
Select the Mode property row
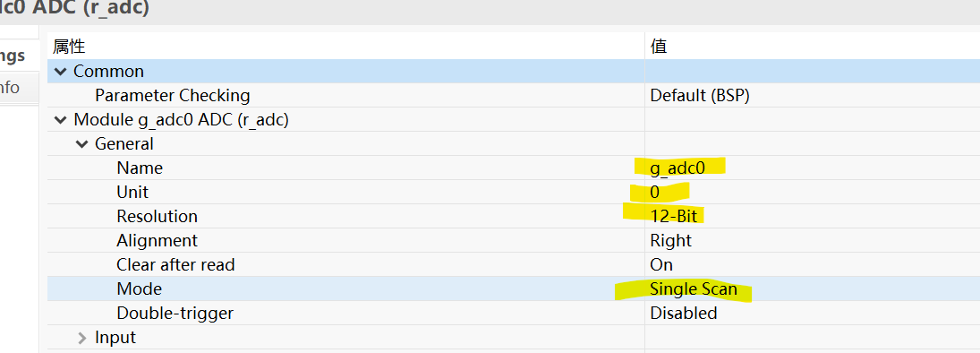tap(514, 288)
